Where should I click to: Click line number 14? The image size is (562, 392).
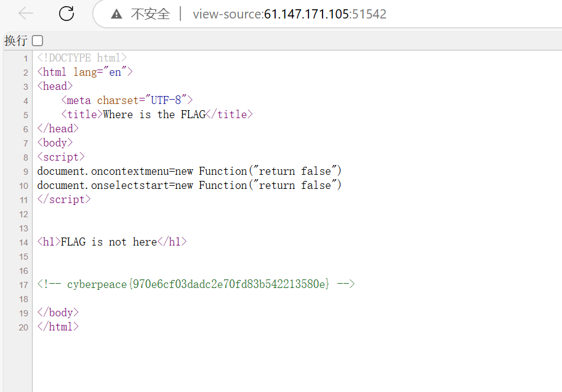pyautogui.click(x=23, y=242)
